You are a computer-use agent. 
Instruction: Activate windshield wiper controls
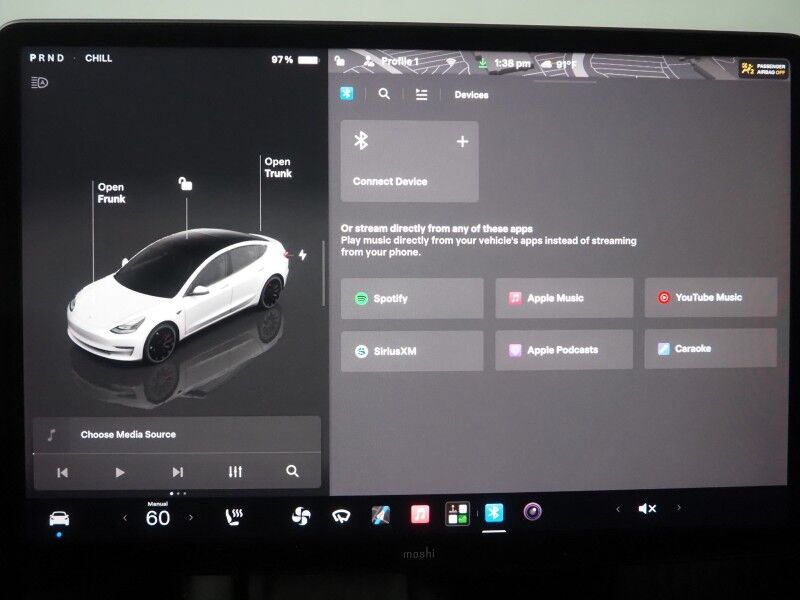[x=341, y=516]
